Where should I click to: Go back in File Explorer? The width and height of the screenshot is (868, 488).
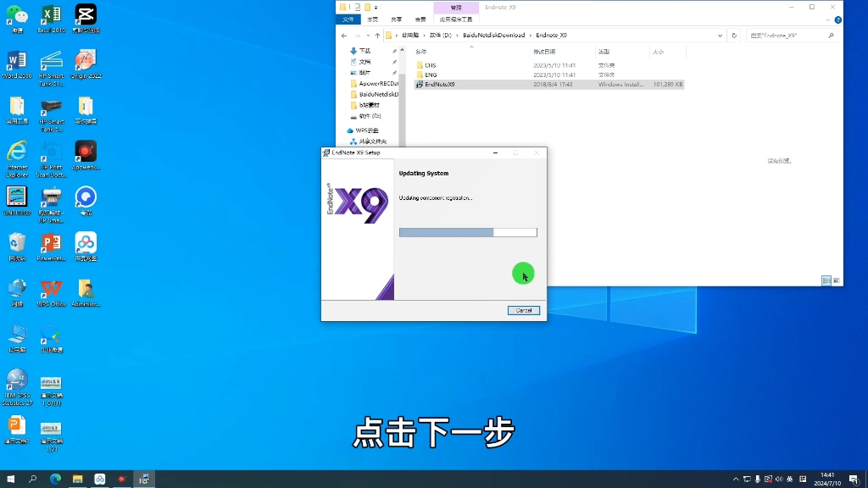(x=344, y=36)
